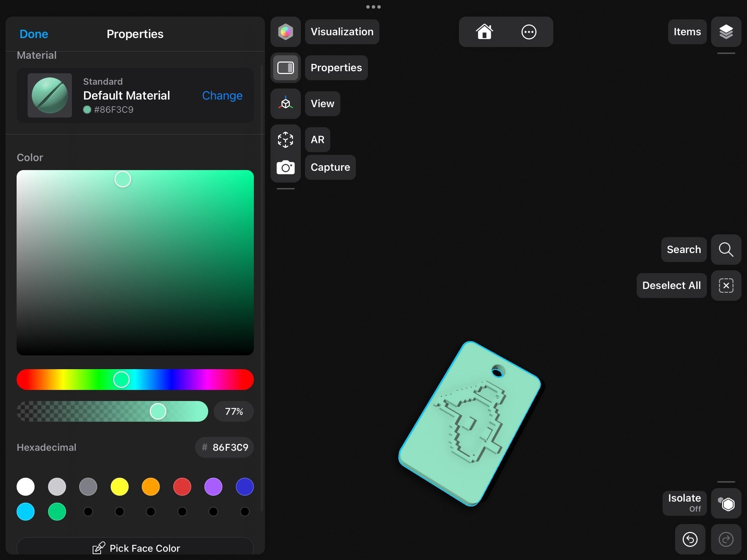This screenshot has width=747, height=560.
Task: Click the Default Material sphere thumbnail
Action: coord(50,95)
